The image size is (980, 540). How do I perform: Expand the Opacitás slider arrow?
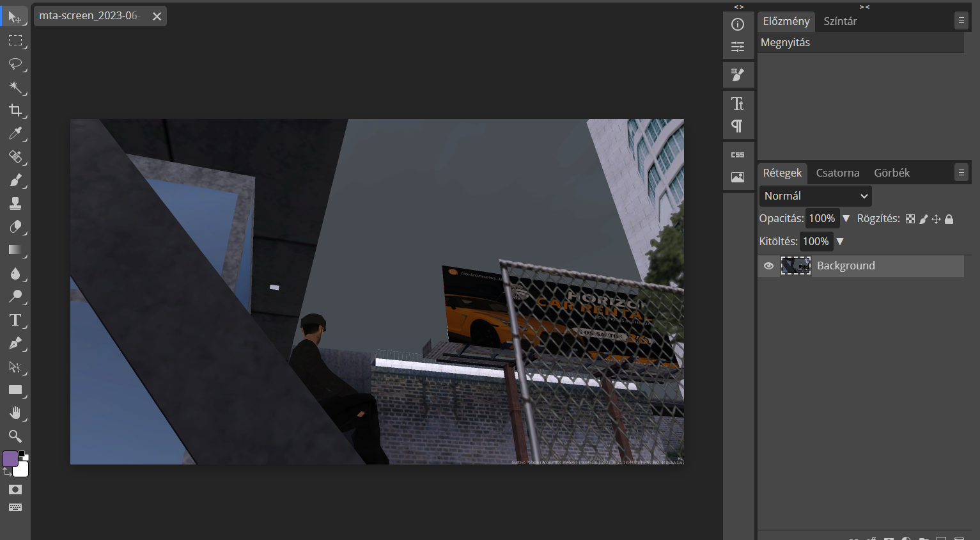click(846, 219)
